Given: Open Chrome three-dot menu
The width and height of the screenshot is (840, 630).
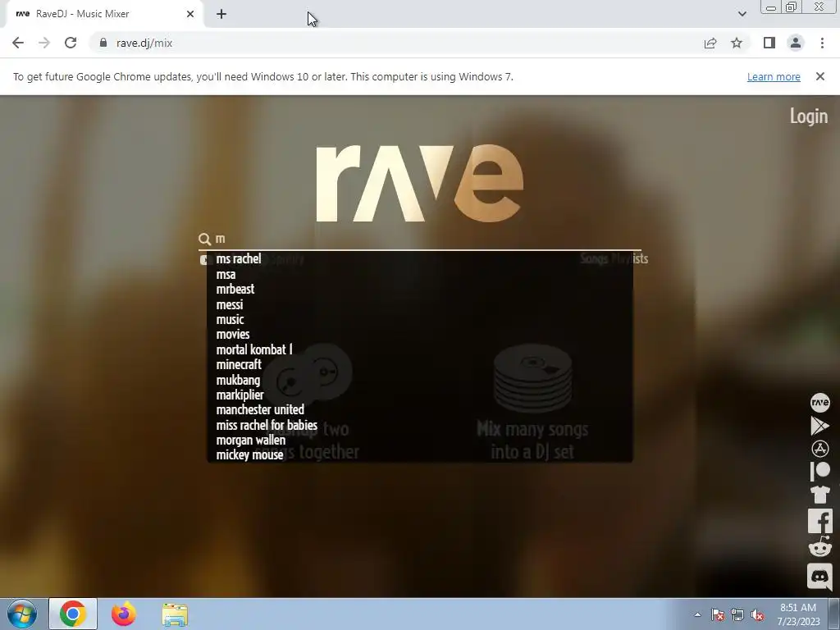Looking at the screenshot, I should point(822,43).
